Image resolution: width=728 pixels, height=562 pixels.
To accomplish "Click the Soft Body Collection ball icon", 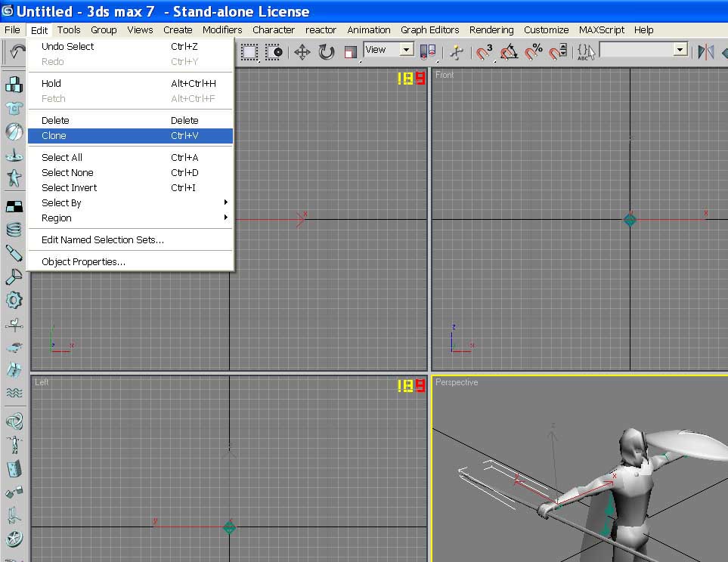I will click(x=14, y=131).
